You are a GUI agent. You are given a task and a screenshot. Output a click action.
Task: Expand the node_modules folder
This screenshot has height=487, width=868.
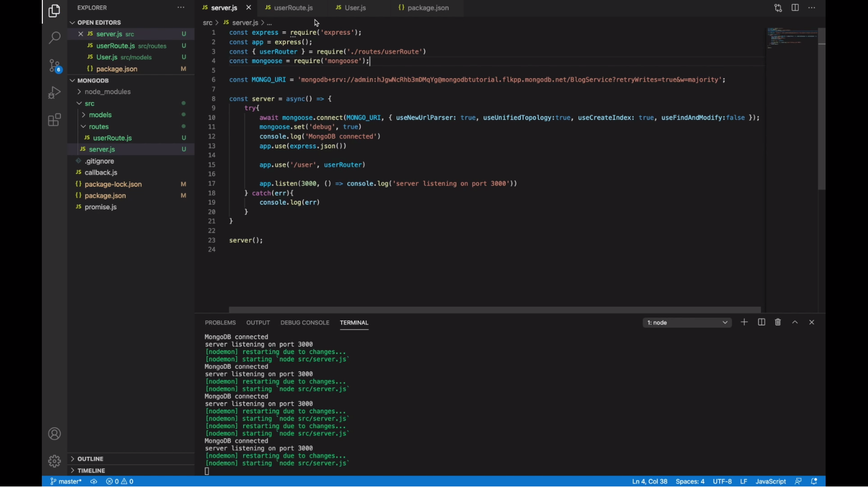point(107,92)
